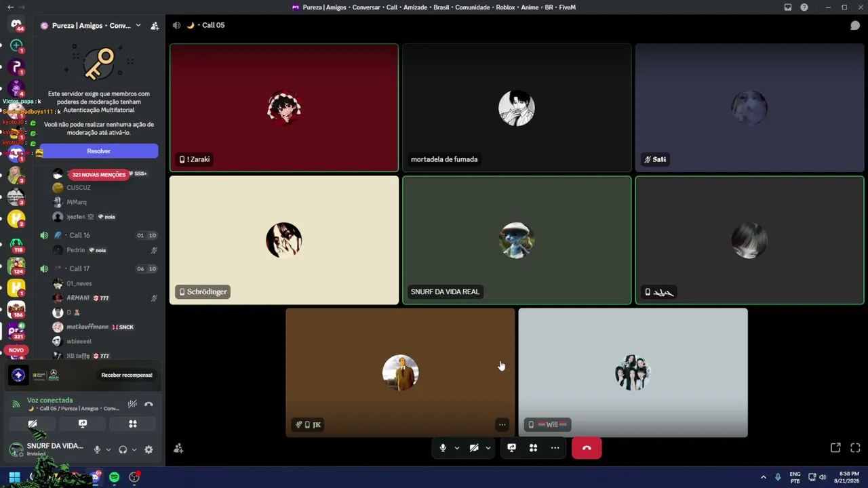The height and width of the screenshot is (488, 868).
Task: Share screen from the voice connected panel
Action: (83, 424)
